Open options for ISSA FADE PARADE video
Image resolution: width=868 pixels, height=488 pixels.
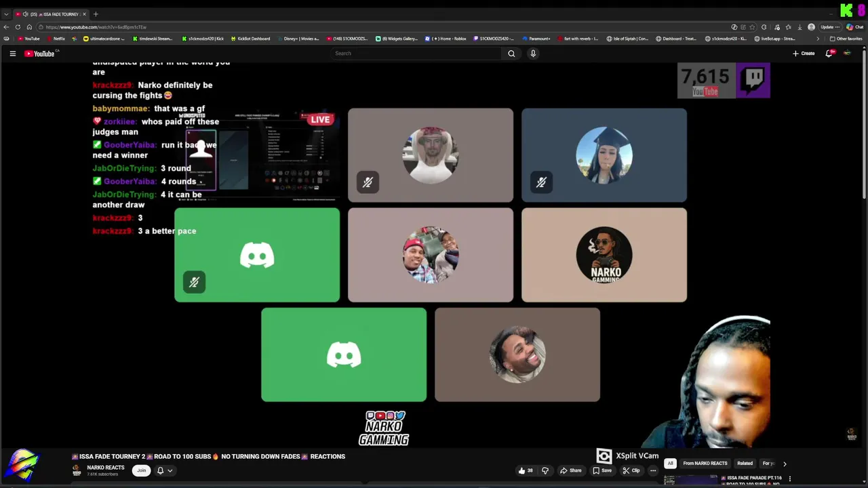click(789, 479)
